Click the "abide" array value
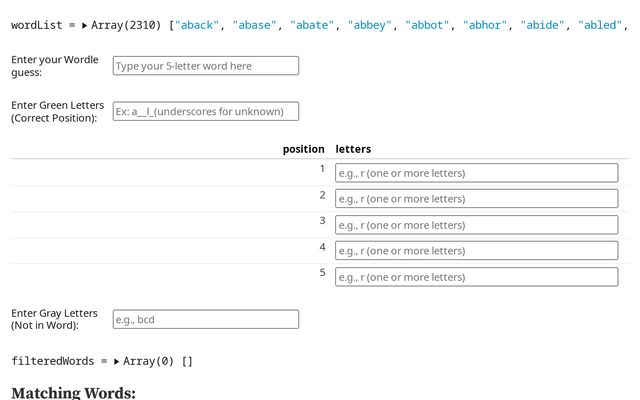Image resolution: width=640 pixels, height=400 pixels. tap(542, 25)
